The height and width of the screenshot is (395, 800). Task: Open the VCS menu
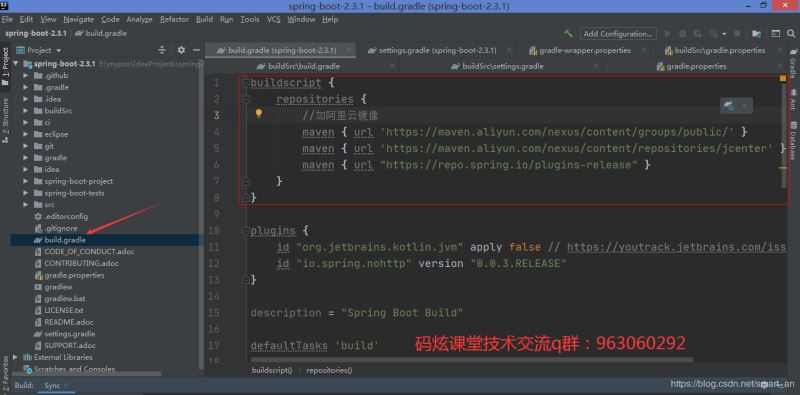click(273, 19)
